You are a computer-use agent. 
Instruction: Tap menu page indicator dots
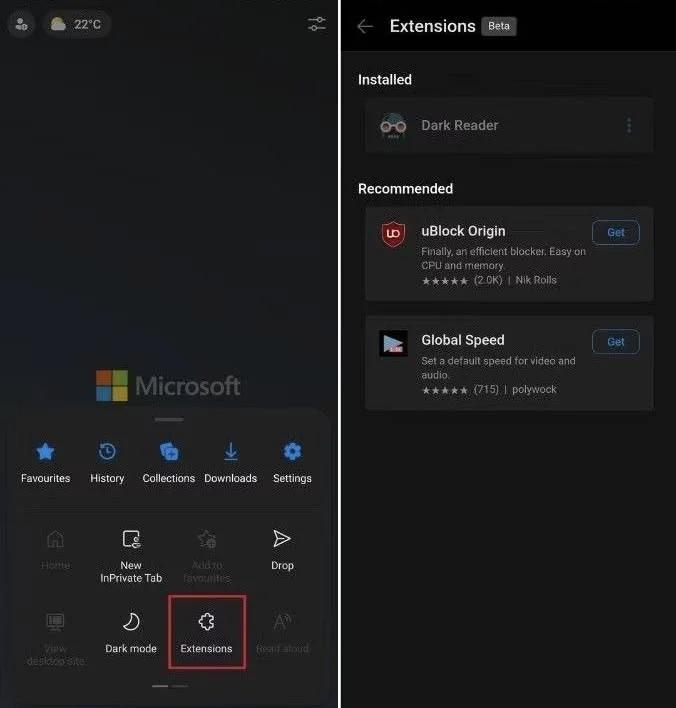coord(170,686)
